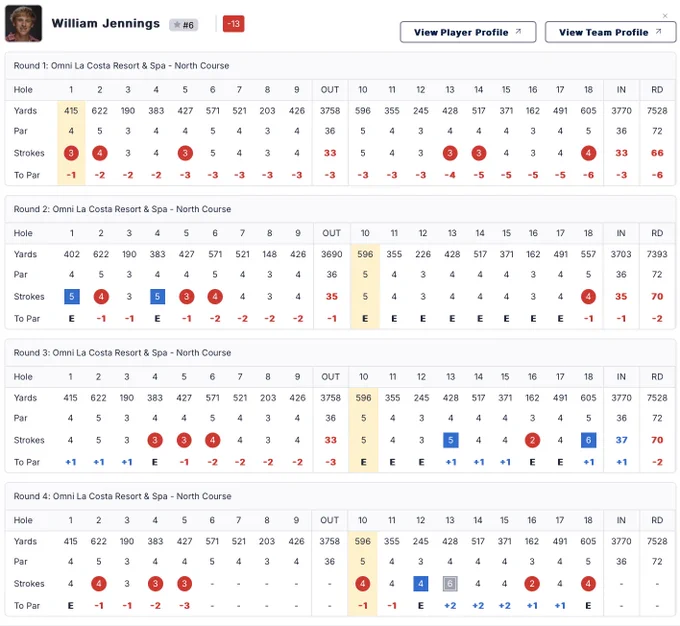The width and height of the screenshot is (680, 626).
Task: Click Round 4 hole 5 To Par -3
Action: (x=184, y=606)
